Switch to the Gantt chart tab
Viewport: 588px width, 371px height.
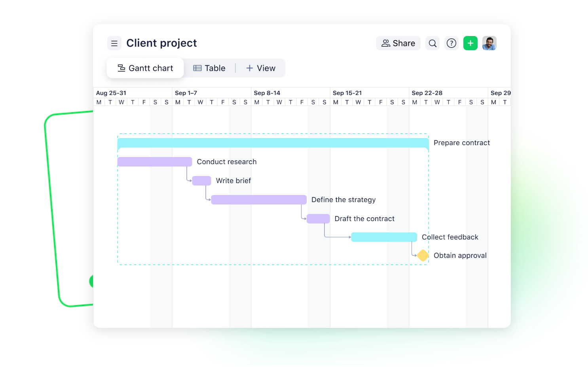click(145, 68)
